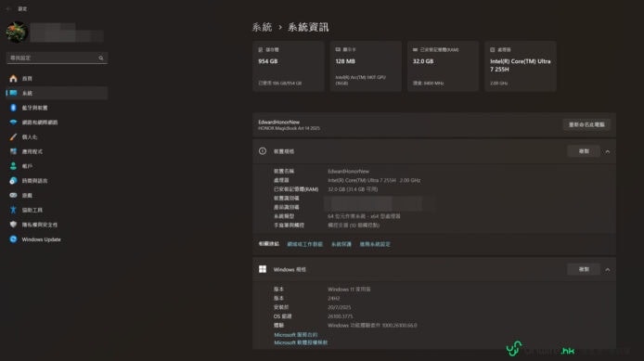Image resolution: width=644 pixels, height=361 pixels.
Task: Click the version value 24H2
Action: [333, 298]
